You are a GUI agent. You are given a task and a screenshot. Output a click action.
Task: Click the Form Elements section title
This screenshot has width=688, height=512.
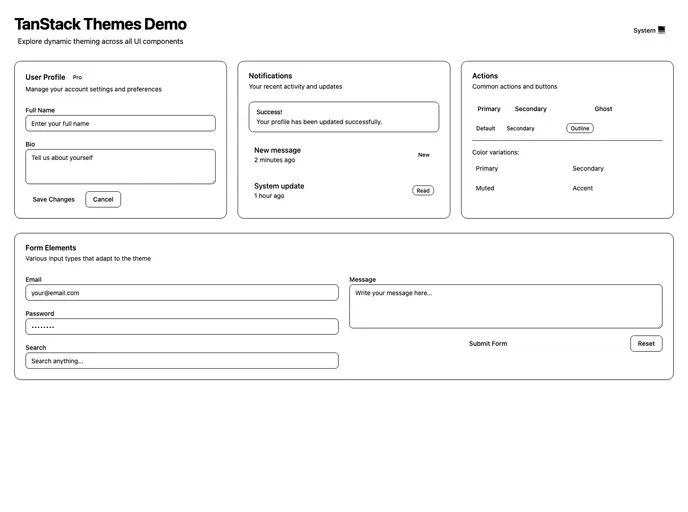pos(50,248)
